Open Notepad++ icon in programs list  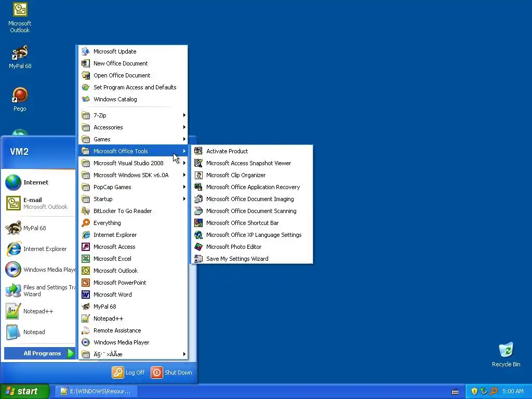click(x=86, y=318)
